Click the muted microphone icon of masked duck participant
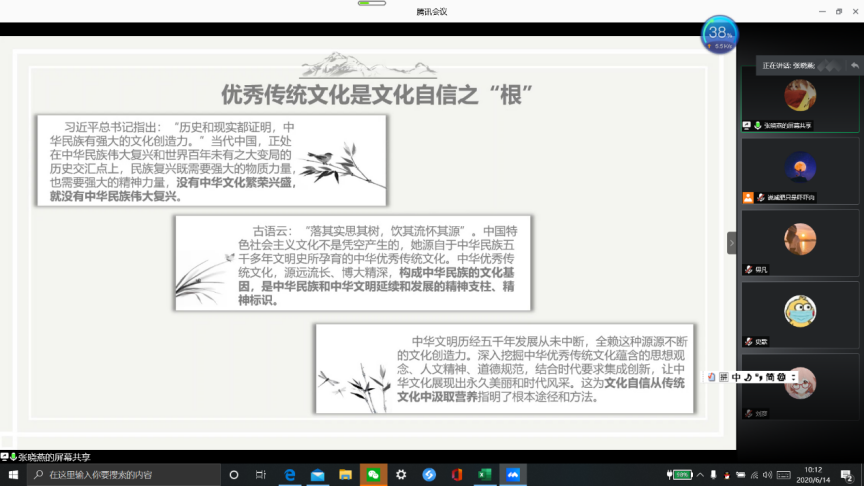864x486 pixels. coord(746,342)
